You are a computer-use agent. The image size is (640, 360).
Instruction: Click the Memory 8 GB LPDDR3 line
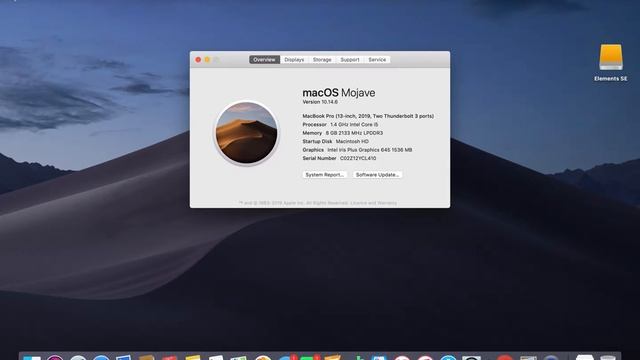342,133
